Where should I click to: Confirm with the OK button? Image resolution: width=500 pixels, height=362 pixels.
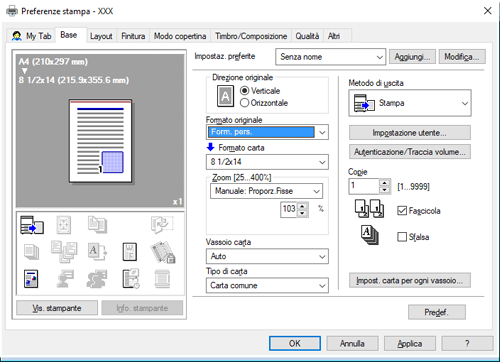pyautogui.click(x=295, y=343)
